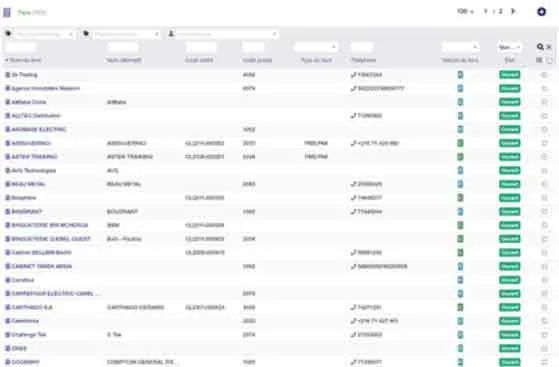The image size is (559, 367).
Task: Click alias cell 'Affiliate' in Nom alternatif column
Action: point(117,102)
